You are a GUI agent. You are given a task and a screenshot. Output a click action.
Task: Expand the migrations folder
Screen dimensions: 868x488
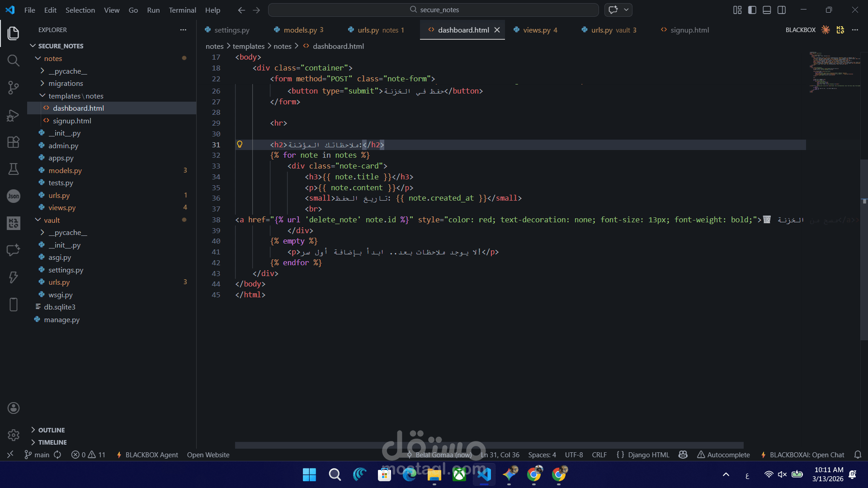coord(42,83)
